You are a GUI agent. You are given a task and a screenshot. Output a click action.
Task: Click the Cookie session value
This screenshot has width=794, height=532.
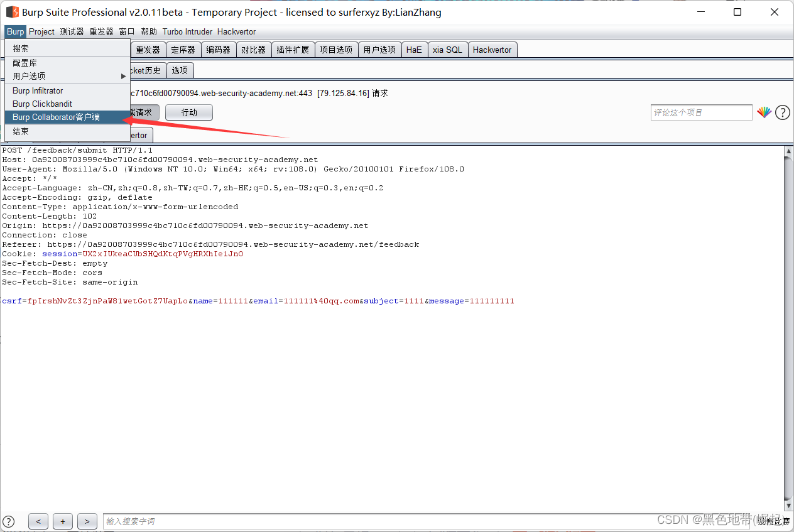point(163,254)
